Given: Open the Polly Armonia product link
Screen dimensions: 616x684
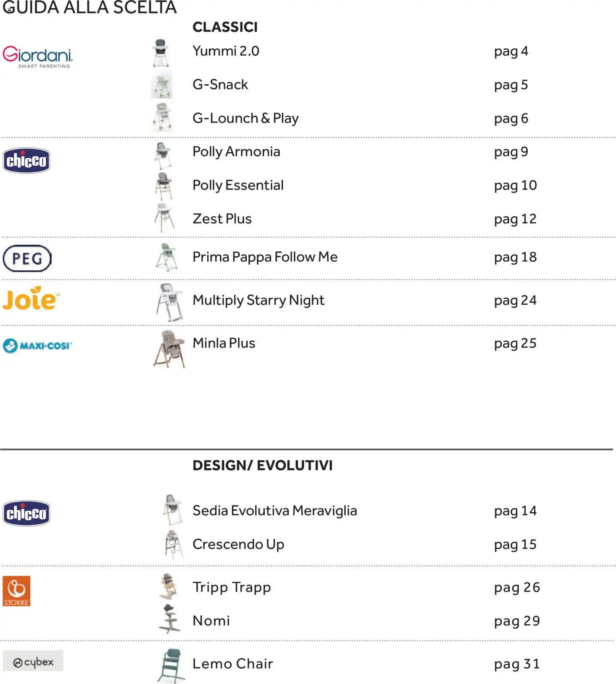Looking at the screenshot, I should point(236,152).
